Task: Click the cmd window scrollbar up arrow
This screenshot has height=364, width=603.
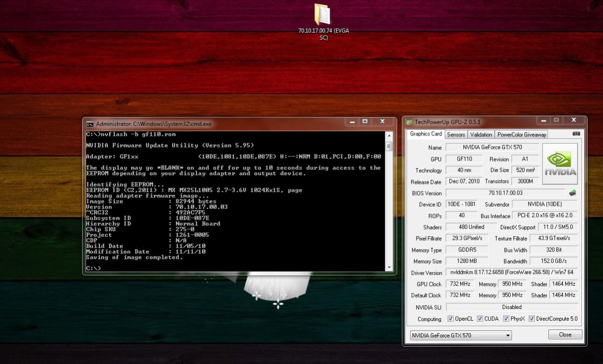Action: coord(389,135)
